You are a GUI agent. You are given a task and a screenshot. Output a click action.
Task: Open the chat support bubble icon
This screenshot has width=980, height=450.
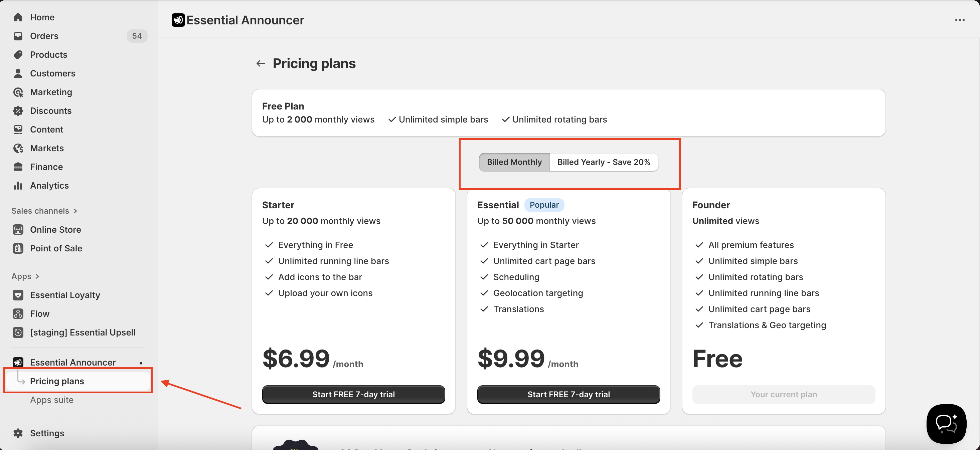click(x=946, y=423)
